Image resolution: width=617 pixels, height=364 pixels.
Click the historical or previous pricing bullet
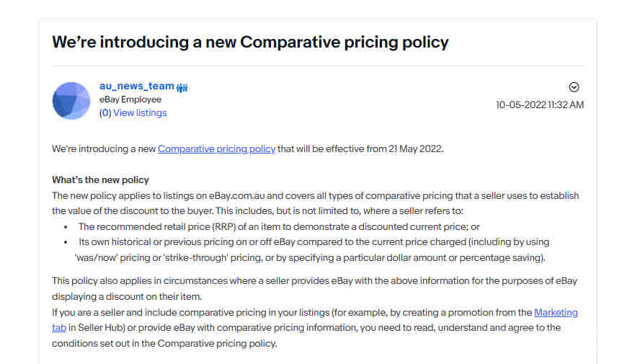click(312, 250)
